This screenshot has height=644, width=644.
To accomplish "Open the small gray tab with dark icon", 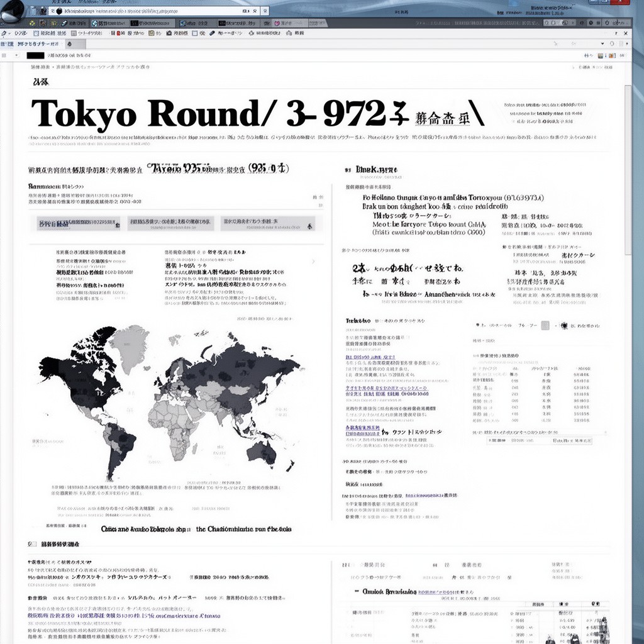I will coord(74,44).
